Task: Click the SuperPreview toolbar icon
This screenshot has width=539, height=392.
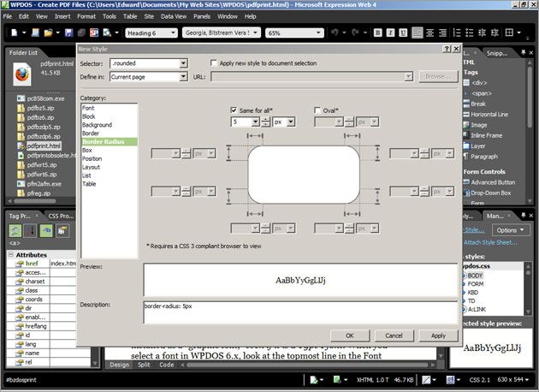Action: coord(94,33)
